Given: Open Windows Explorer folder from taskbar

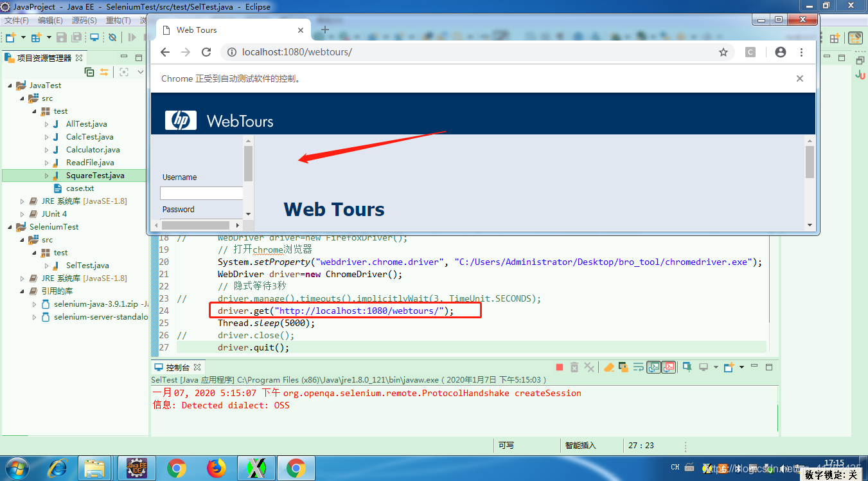Looking at the screenshot, I should [95, 468].
